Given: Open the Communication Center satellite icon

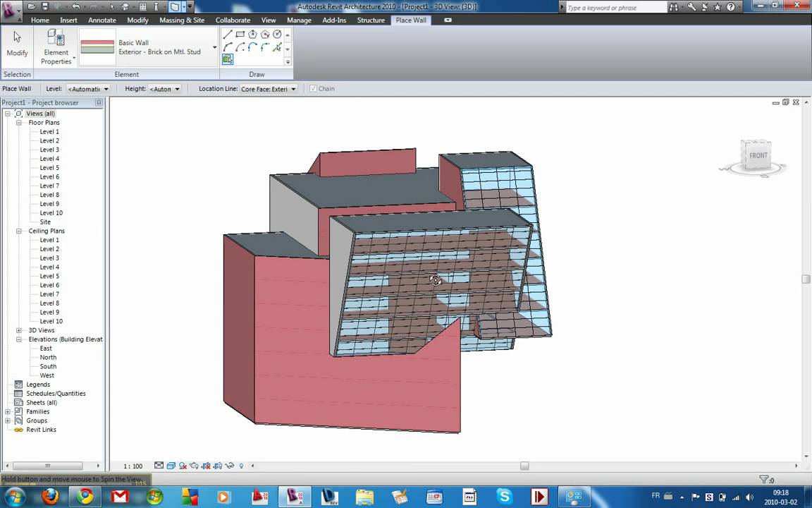Looking at the screenshot, I should [706, 7].
